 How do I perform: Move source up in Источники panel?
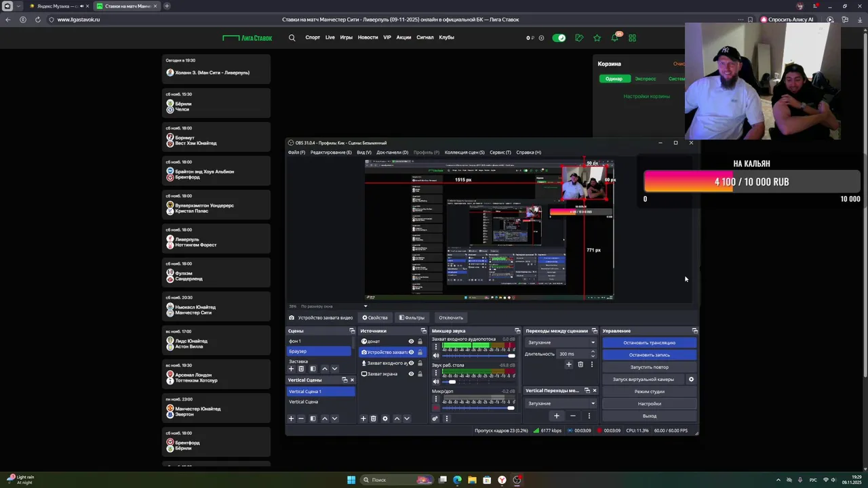(397, 418)
